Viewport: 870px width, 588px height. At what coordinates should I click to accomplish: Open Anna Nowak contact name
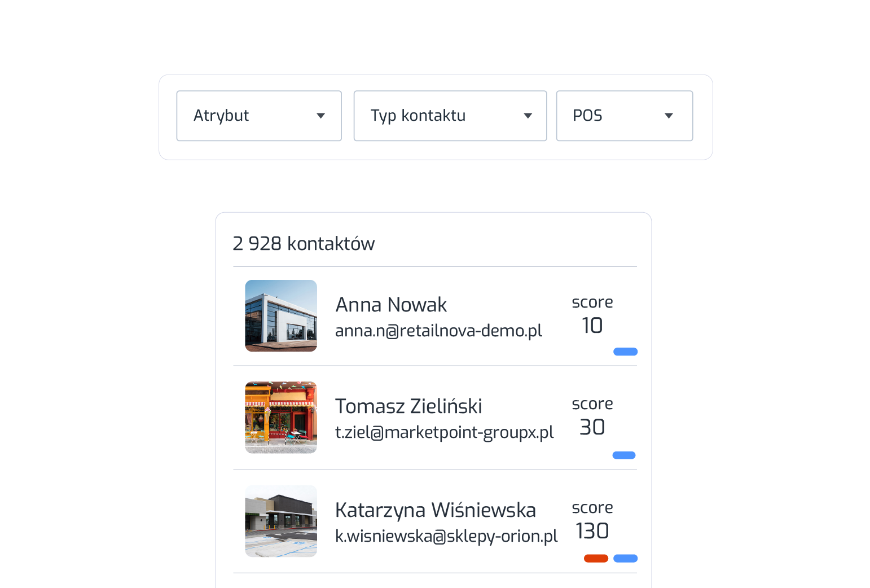click(391, 305)
